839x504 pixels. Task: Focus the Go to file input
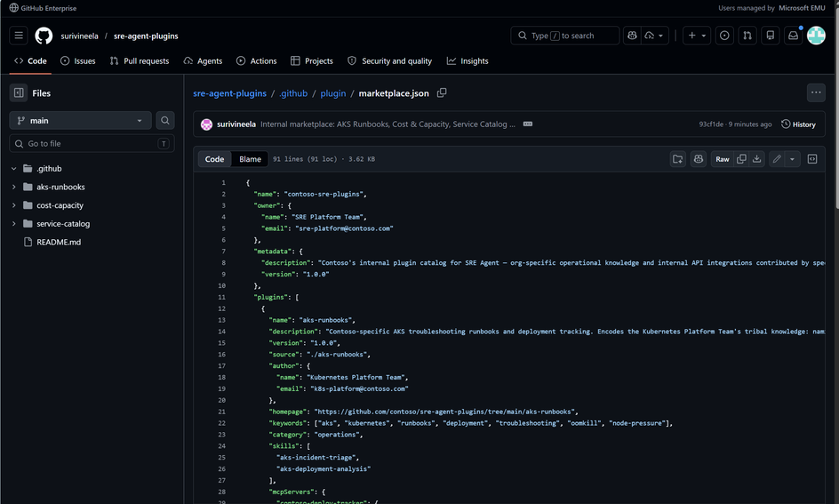click(92, 144)
